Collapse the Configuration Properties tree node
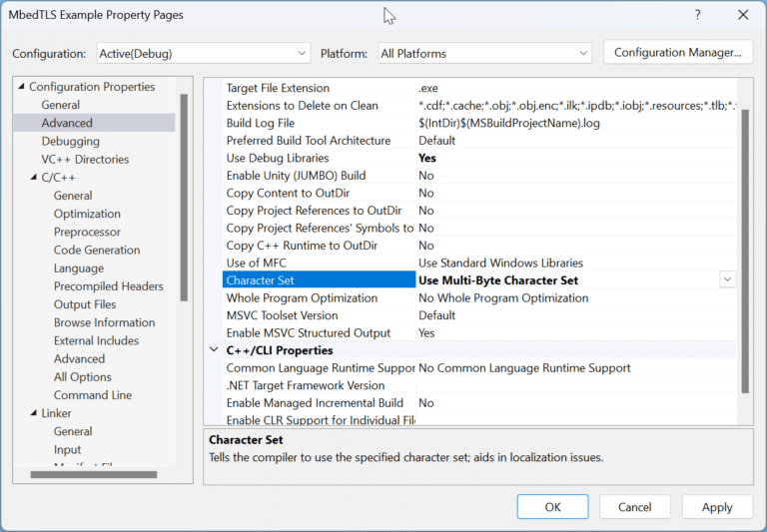 point(21,87)
